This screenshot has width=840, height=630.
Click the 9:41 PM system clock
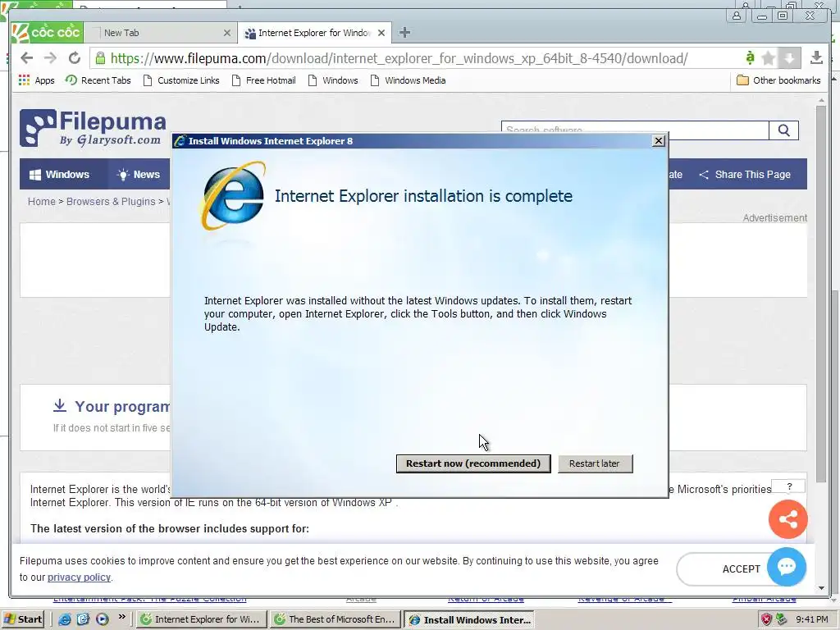pos(811,619)
